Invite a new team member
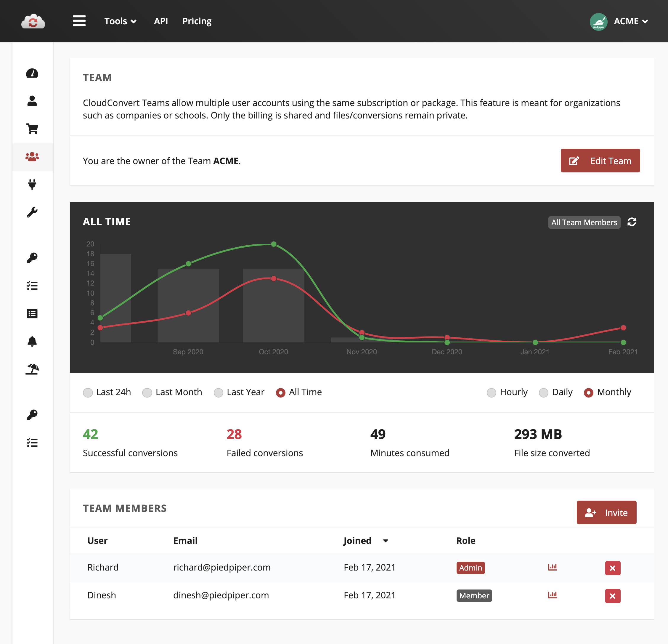The image size is (668, 644). point(606,512)
